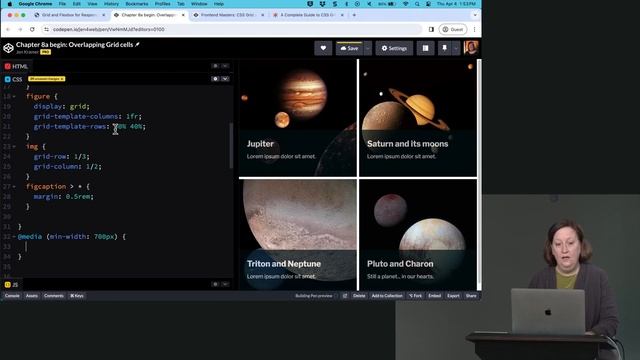This screenshot has height=360, width=640.
Task: Open the dropdown arrow next to Save
Action: [367, 48]
